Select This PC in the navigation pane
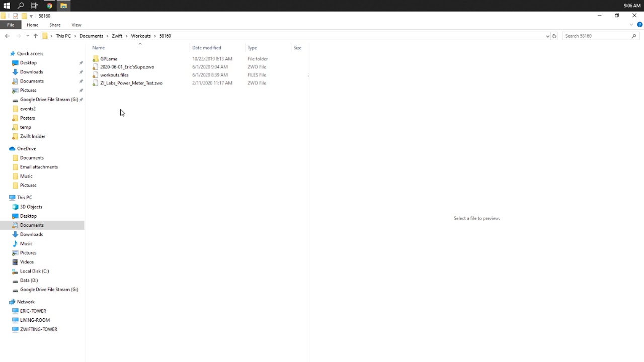 [x=24, y=198]
